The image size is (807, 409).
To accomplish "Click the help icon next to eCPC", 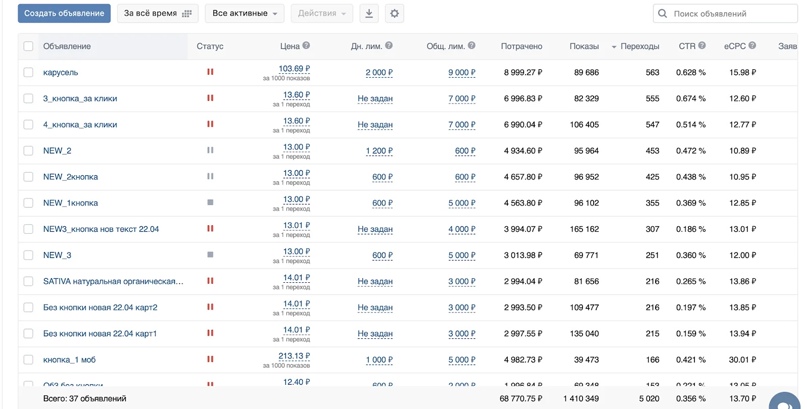I will [x=752, y=46].
